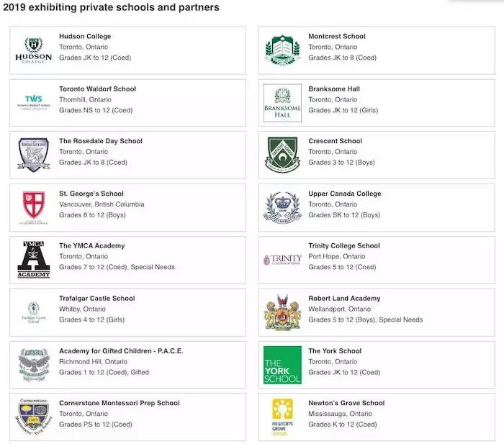
Task: Open The Rosedale Day School link
Action: [101, 141]
